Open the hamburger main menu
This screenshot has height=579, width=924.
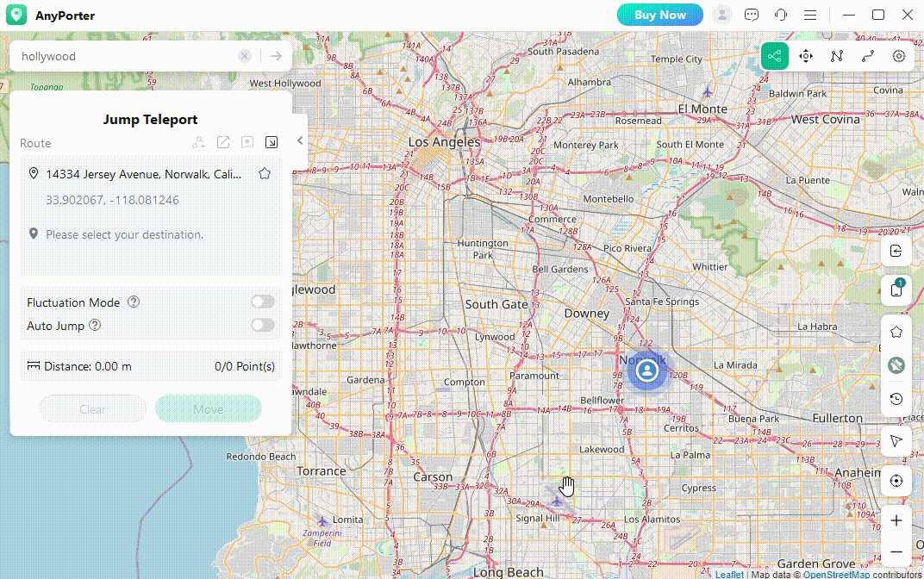[x=810, y=15]
